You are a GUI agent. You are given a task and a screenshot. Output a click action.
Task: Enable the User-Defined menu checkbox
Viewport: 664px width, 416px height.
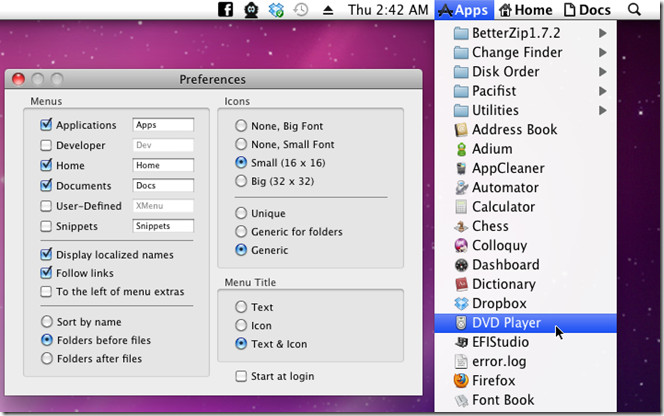(x=46, y=206)
